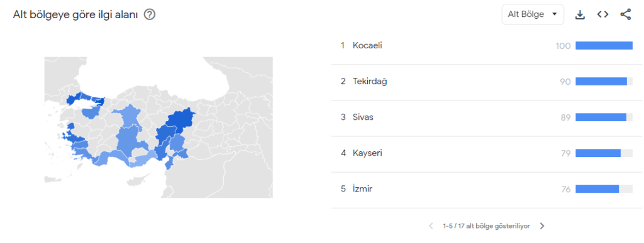Open the Alt Bölge dropdown
Screen dimensions: 644x243
[533, 14]
